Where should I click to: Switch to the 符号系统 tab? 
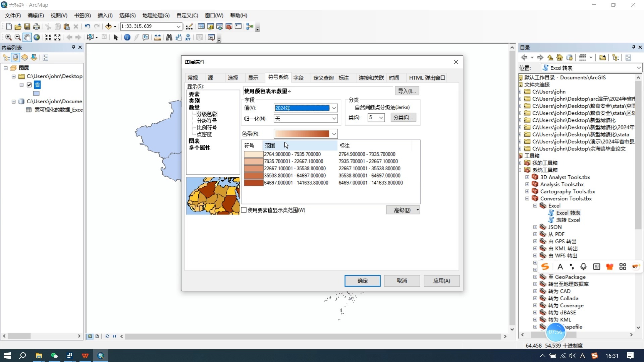278,77
